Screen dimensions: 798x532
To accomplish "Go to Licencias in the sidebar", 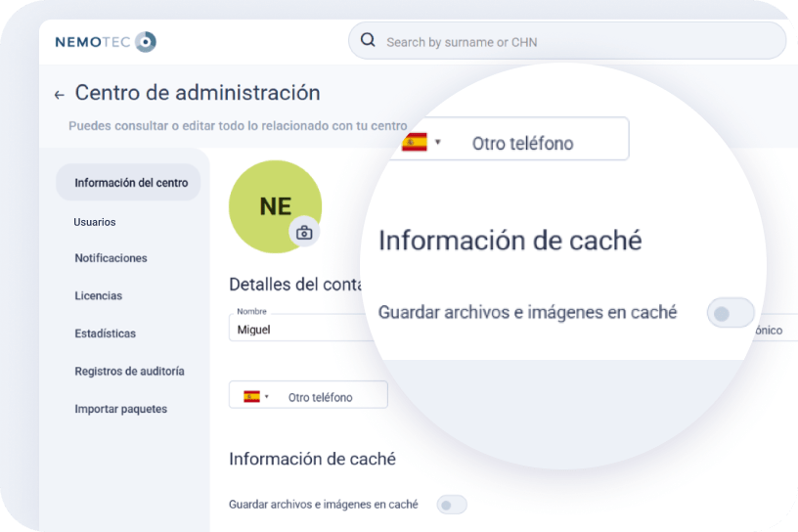I will click(98, 295).
